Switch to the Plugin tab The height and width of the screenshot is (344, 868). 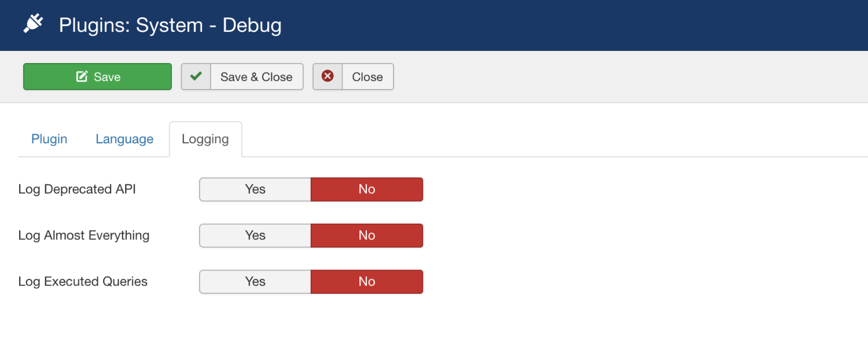pyautogui.click(x=49, y=139)
